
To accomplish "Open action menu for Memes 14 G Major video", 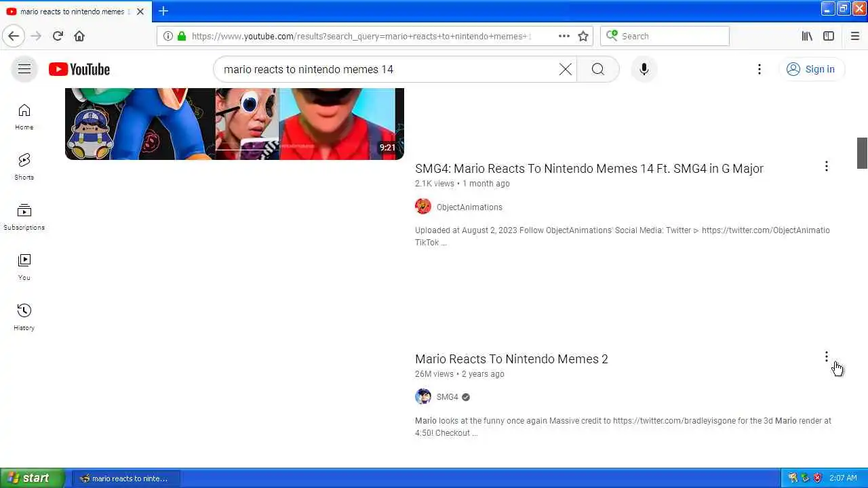I will (826, 166).
